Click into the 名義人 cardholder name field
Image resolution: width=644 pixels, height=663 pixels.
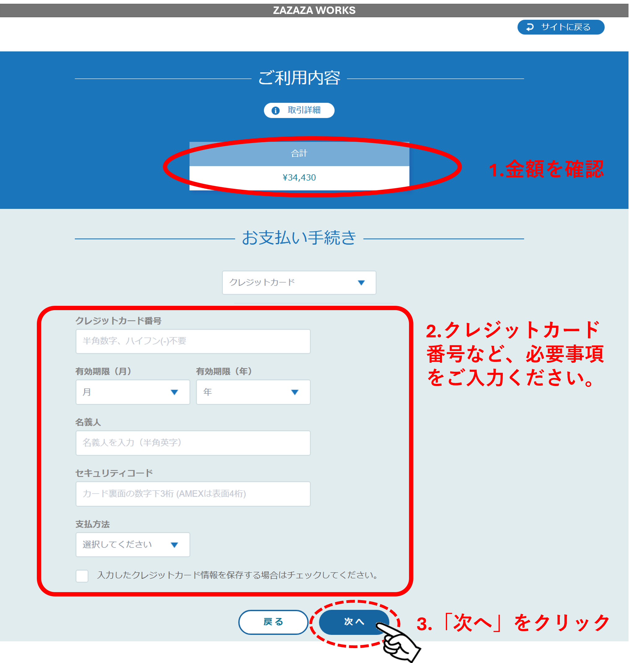pyautogui.click(x=193, y=443)
